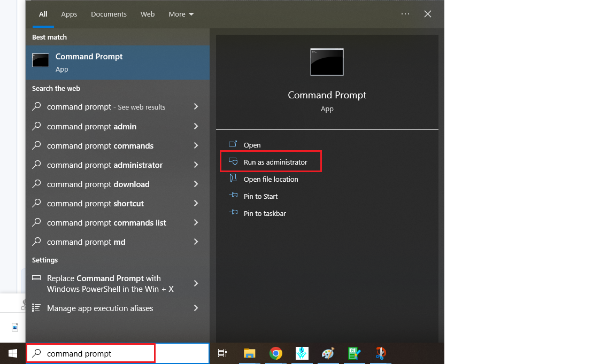Expand arrow beside 'command prompt commands'
Screen dimensions: 616x364
[x=196, y=146]
